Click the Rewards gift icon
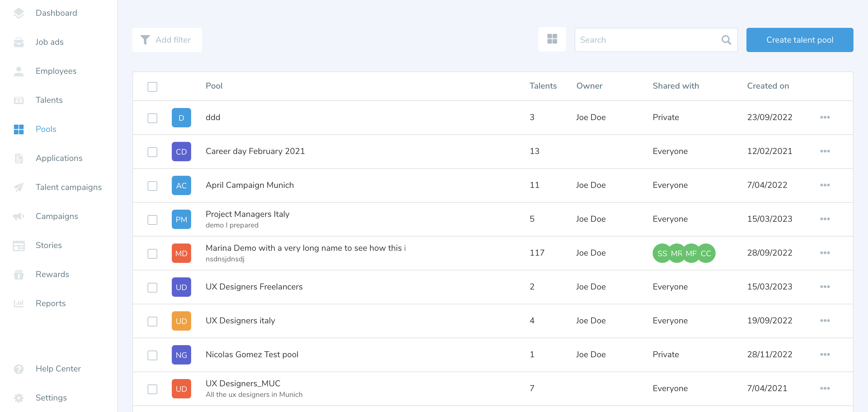This screenshot has height=412, width=868. pyautogui.click(x=19, y=274)
